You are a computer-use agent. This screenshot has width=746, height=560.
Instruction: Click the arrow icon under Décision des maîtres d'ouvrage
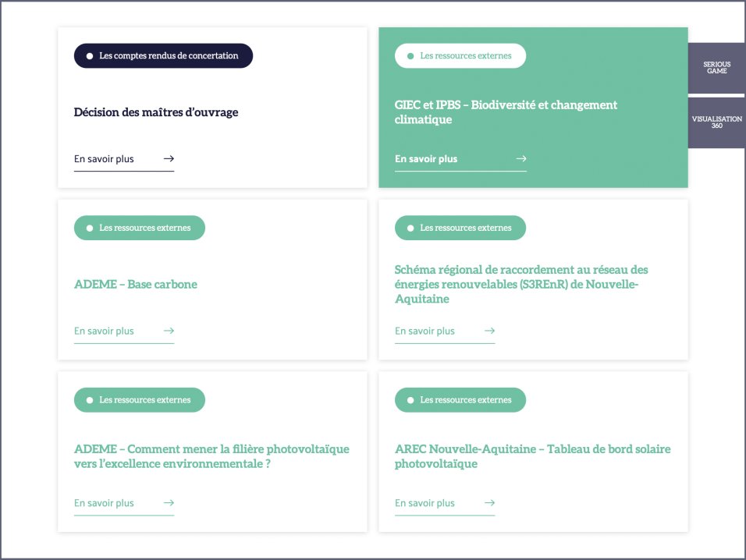[x=169, y=159]
